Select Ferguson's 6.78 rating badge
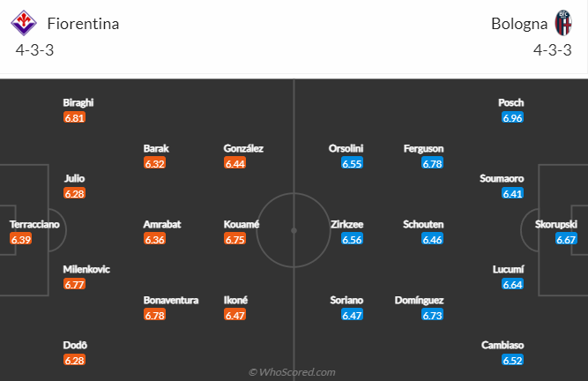This screenshot has width=588, height=381. (432, 163)
